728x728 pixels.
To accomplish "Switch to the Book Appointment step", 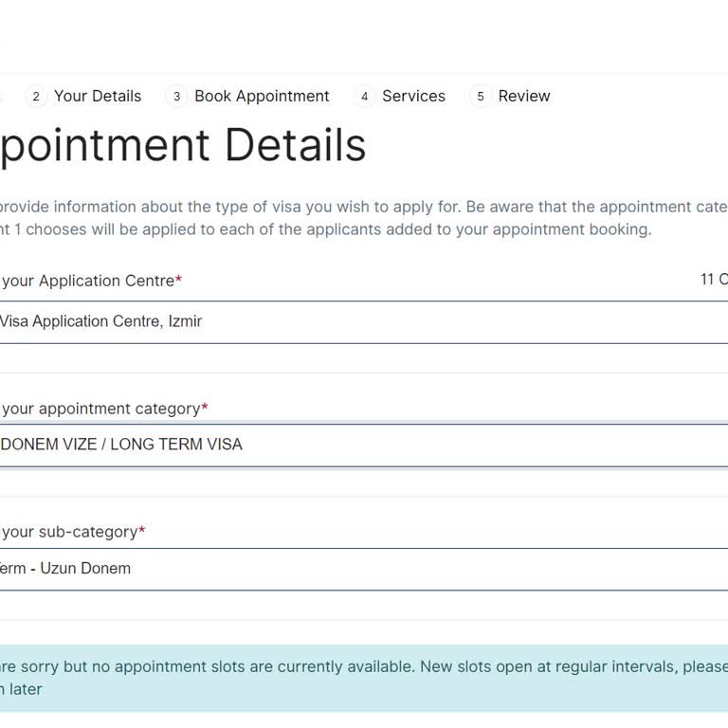I will click(262, 97).
